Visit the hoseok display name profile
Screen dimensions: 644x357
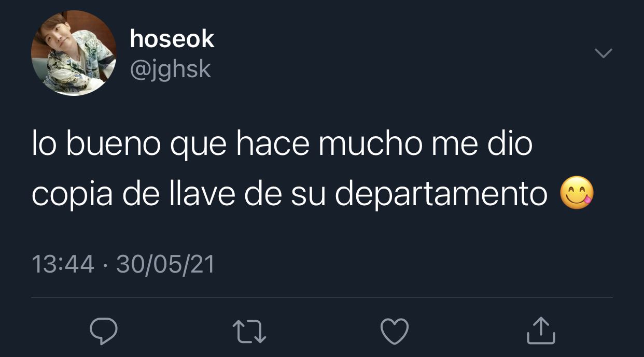pyautogui.click(x=172, y=39)
